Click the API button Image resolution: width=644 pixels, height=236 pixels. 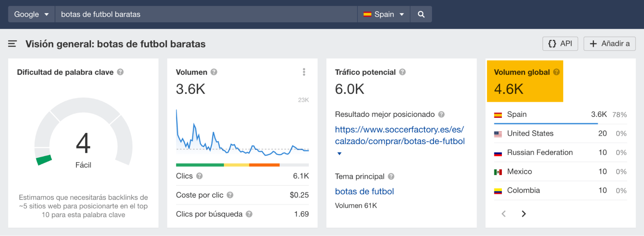(560, 43)
